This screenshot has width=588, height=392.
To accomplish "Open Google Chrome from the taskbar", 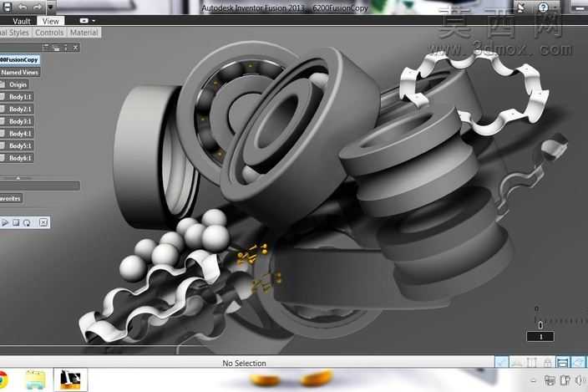I will 3,380.
